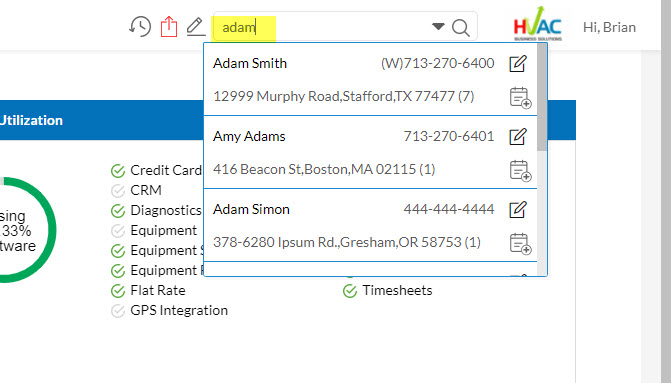
Task: Click the Diagnostics feature label
Action: (166, 211)
